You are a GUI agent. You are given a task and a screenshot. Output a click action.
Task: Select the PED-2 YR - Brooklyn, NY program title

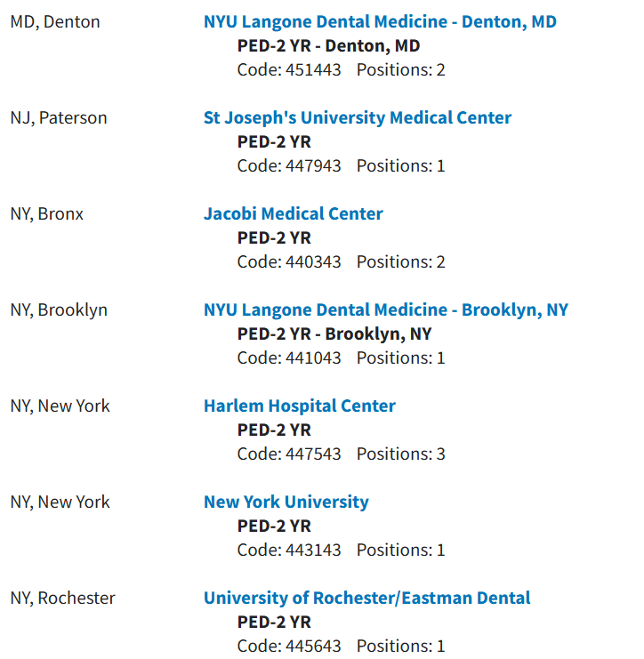[x=334, y=334]
